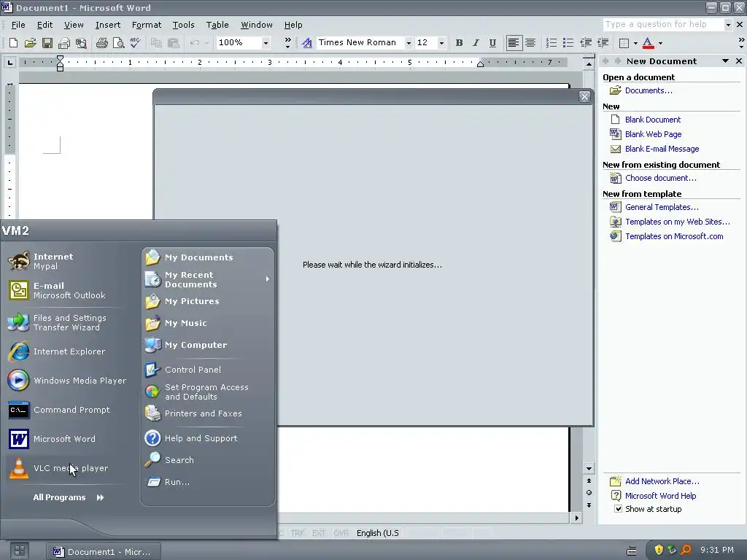This screenshot has height=560, width=747.
Task: Expand My Recent Documents submenu arrow
Action: (268, 279)
